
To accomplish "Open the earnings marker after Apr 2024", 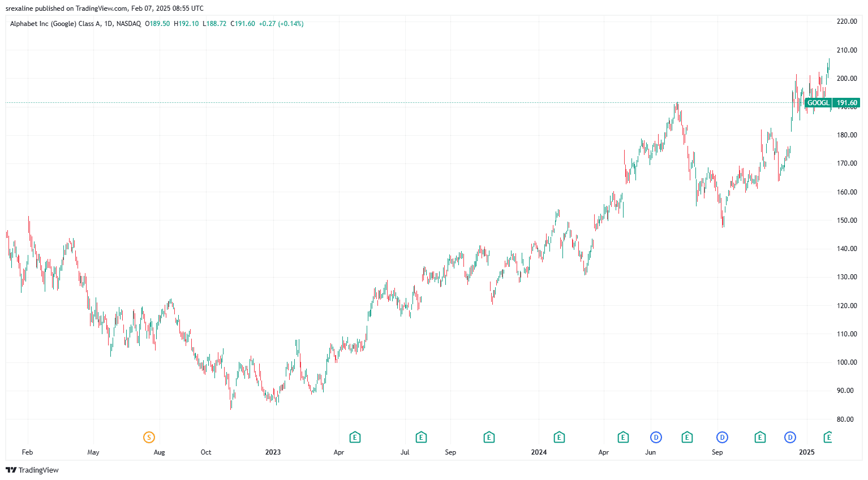I will (x=623, y=437).
